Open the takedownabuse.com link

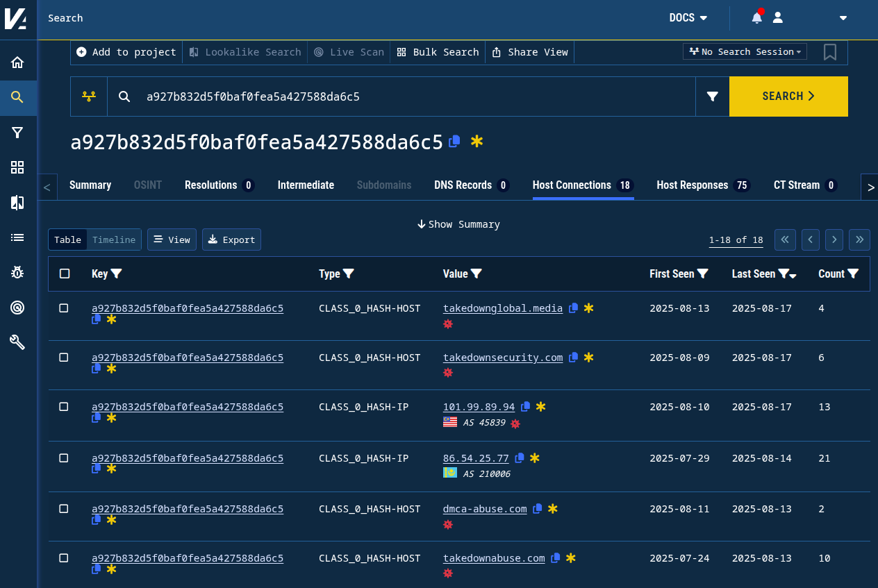coord(494,558)
